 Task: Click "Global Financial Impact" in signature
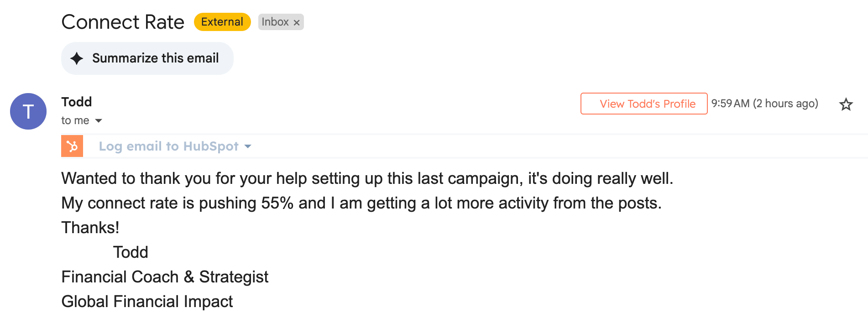[147, 302]
